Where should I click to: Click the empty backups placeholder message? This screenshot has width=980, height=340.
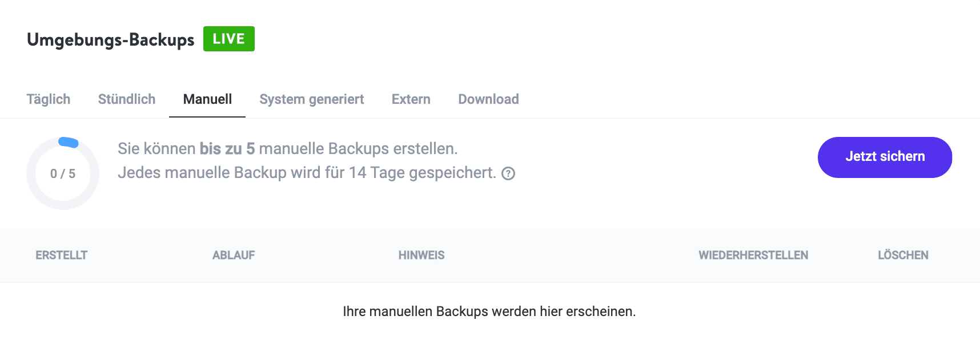489,311
